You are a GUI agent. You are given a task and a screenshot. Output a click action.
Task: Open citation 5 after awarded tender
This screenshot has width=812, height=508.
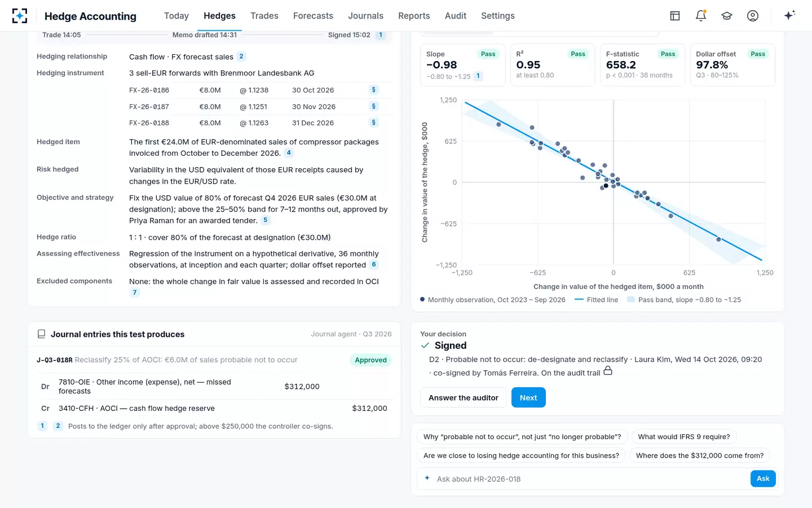[266, 220]
